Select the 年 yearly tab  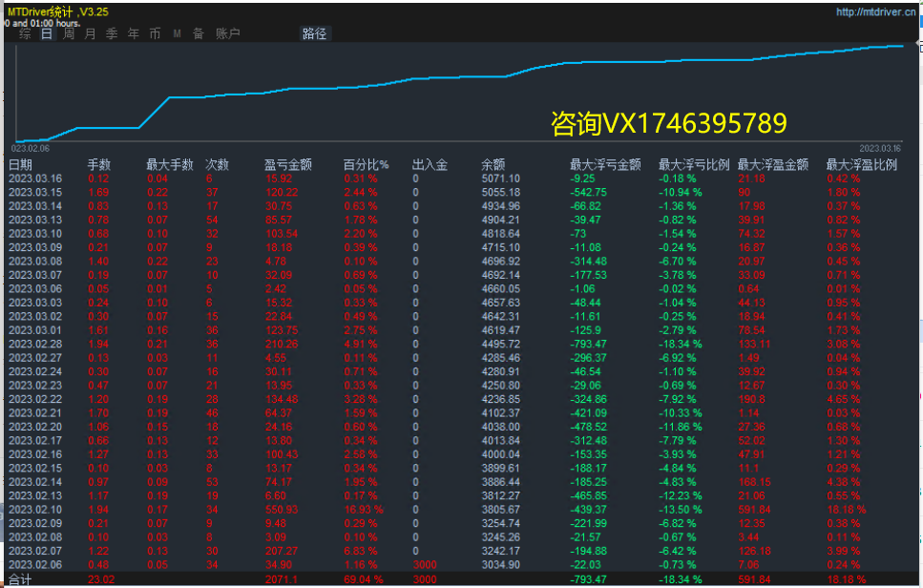point(134,33)
